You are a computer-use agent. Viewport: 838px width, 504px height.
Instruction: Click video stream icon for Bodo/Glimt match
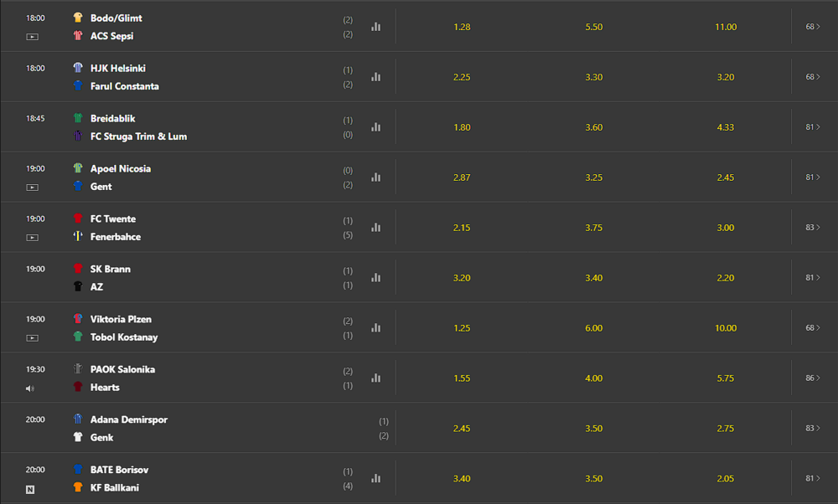(x=32, y=37)
